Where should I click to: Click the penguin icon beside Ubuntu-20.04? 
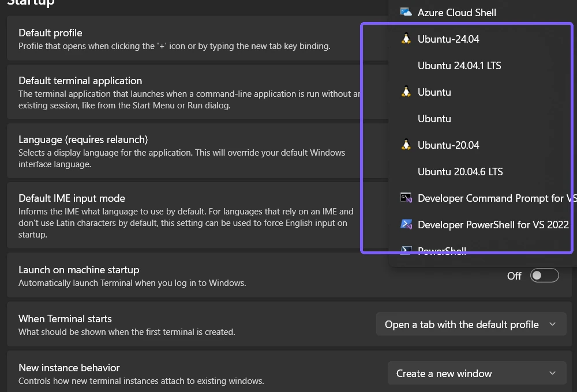coord(406,145)
